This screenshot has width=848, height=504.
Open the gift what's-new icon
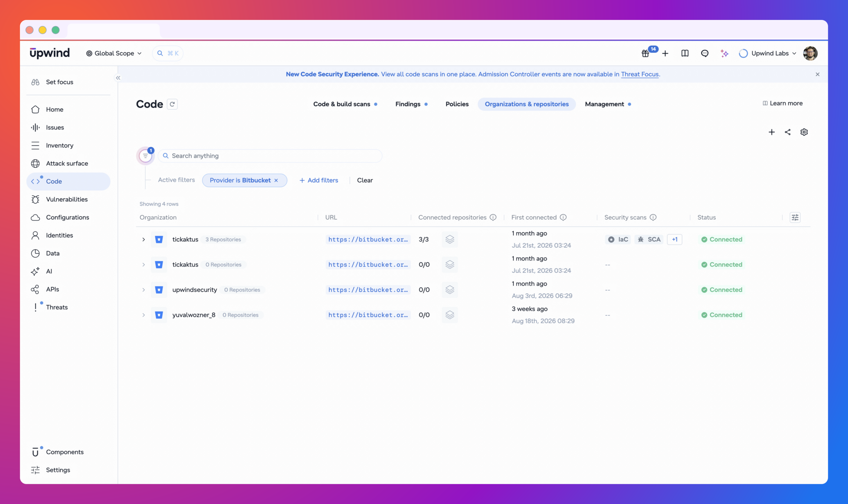point(645,53)
